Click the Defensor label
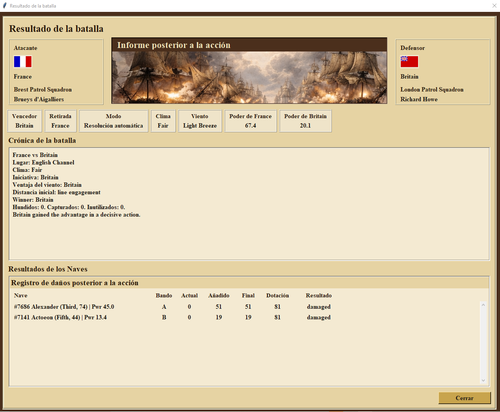This screenshot has height=412, width=500. 412,48
